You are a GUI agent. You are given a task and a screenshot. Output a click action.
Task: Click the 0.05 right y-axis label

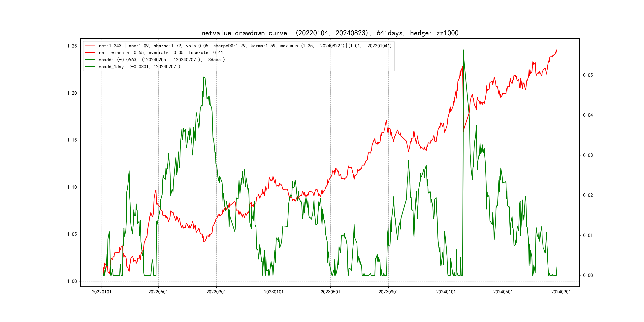coord(588,75)
